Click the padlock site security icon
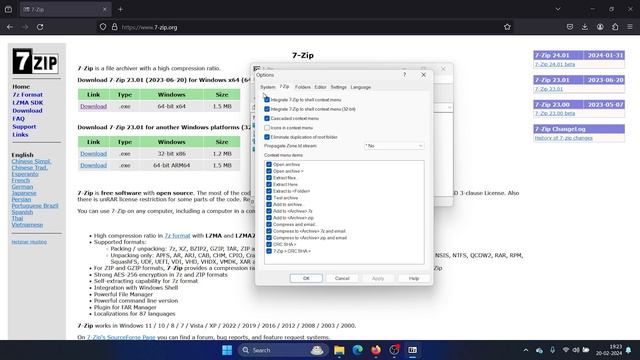Viewport: 640px width, 360px height. click(115, 27)
